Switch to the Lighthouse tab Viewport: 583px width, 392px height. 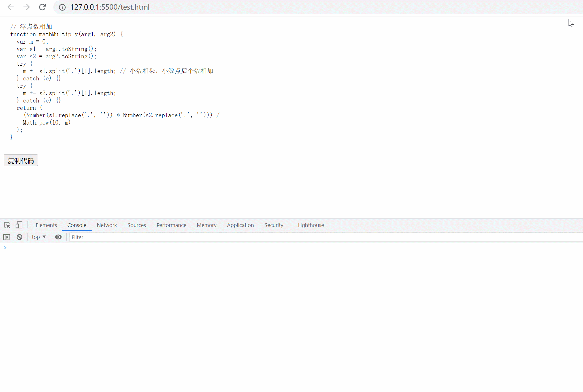311,225
